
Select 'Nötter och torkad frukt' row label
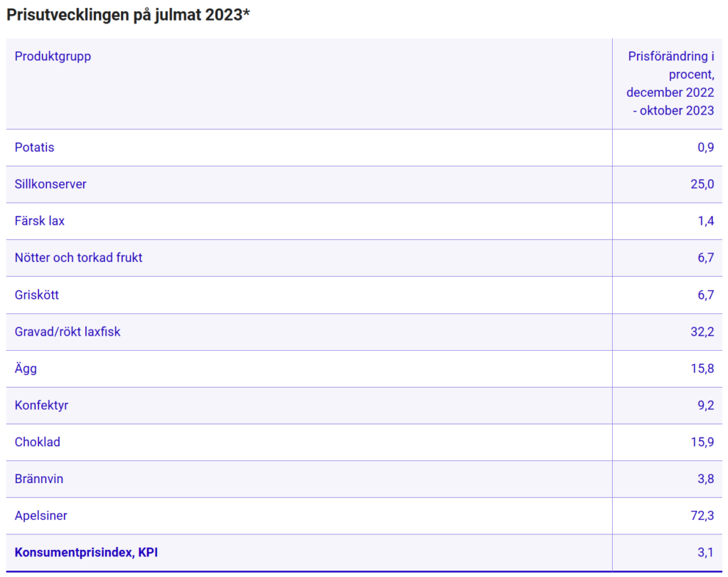click(x=78, y=258)
